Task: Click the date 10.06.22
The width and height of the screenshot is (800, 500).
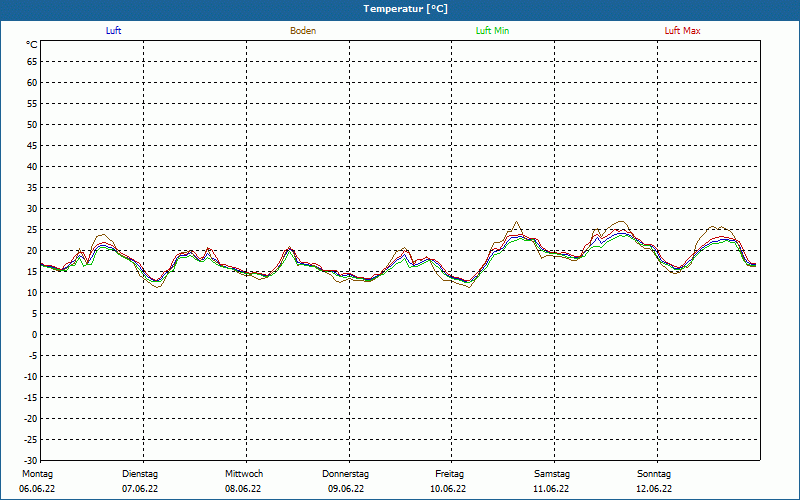Action: (x=448, y=489)
